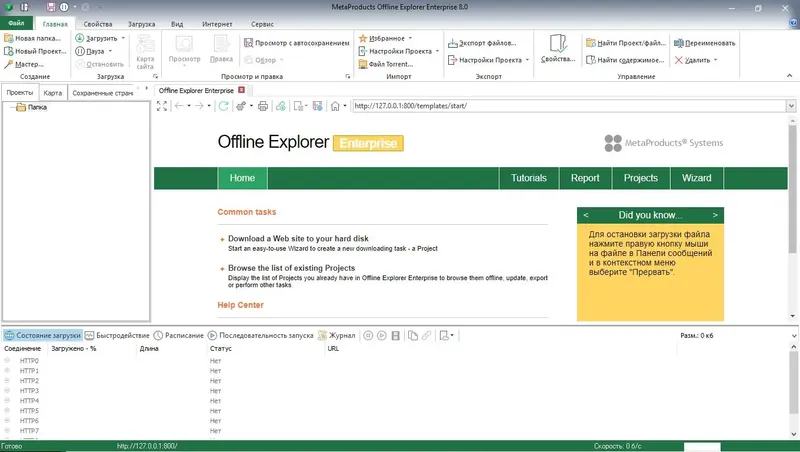Switch to the Сервис ribbon tab
The image size is (800, 452).
(262, 24)
